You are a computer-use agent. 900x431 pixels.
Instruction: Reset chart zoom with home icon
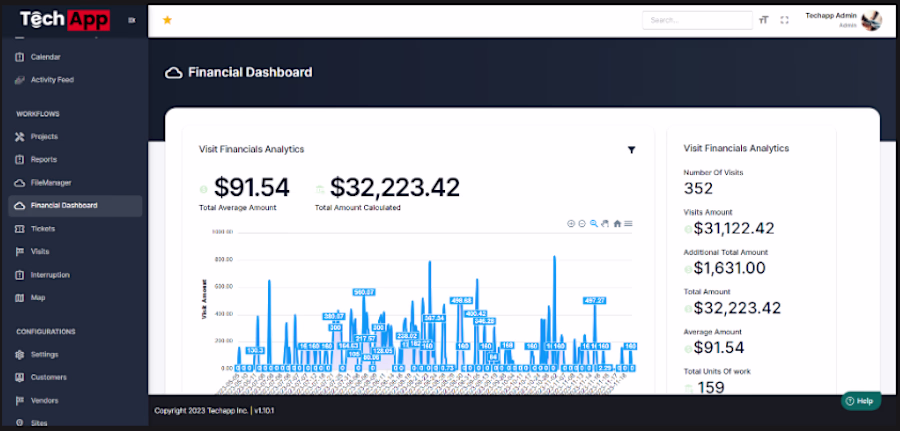(x=617, y=223)
